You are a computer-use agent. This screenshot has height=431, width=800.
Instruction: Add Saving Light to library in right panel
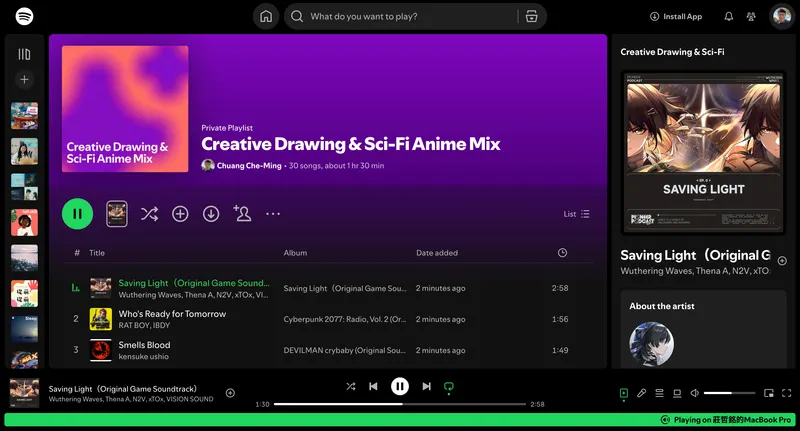(x=782, y=261)
